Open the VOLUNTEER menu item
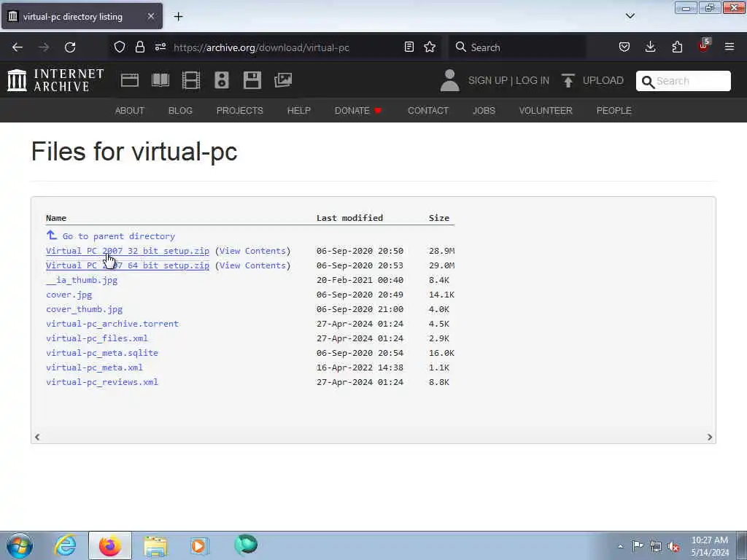747x560 pixels. 546,111
